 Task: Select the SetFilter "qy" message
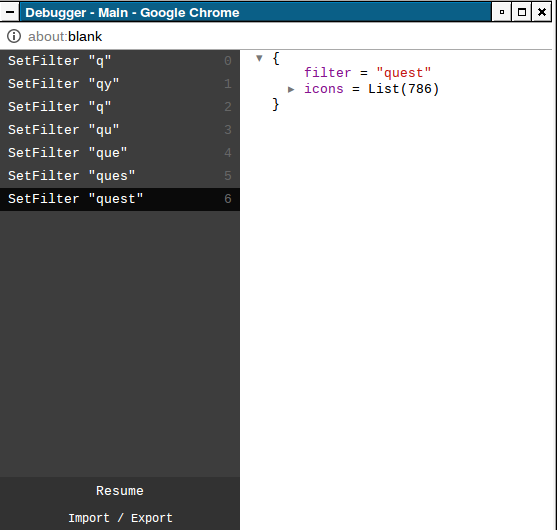(120, 84)
